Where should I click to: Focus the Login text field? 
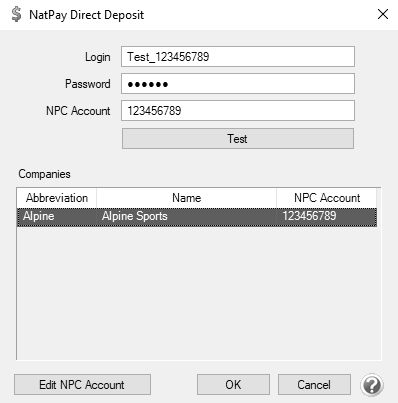tap(238, 57)
